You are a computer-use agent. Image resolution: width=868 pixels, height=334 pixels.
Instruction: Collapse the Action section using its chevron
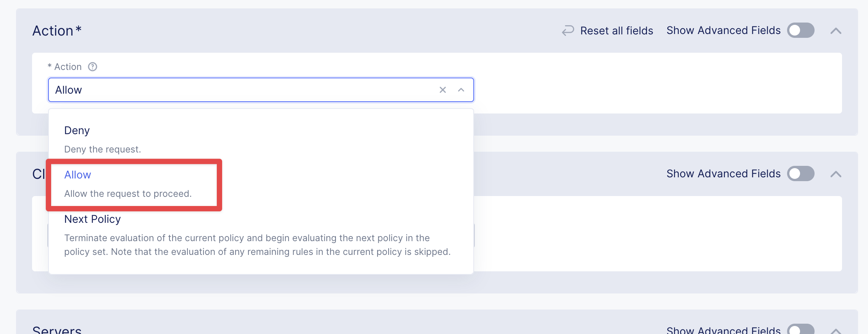tap(836, 31)
